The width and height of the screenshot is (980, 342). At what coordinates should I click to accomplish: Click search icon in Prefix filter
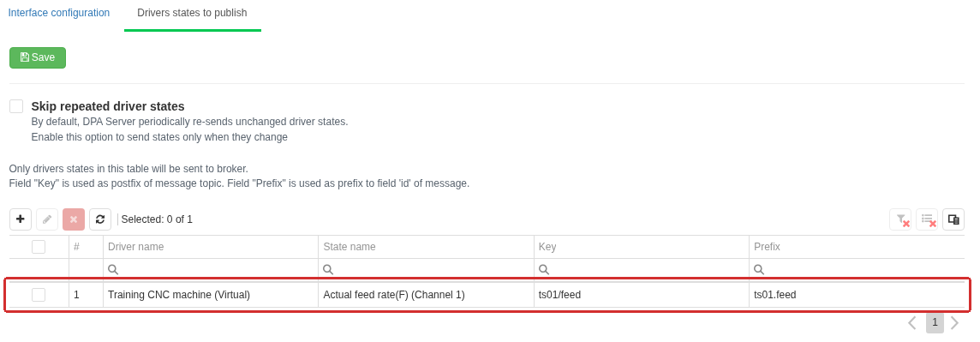759,269
